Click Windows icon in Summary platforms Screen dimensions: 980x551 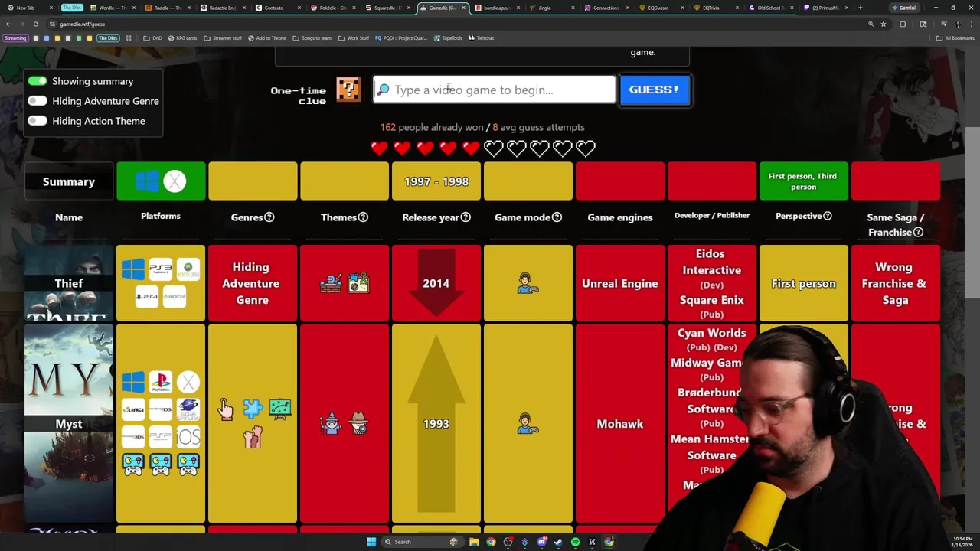coord(147,181)
